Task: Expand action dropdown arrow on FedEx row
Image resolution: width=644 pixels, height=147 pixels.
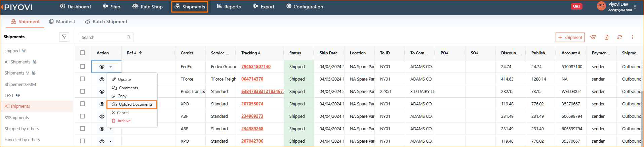Action: point(111,67)
